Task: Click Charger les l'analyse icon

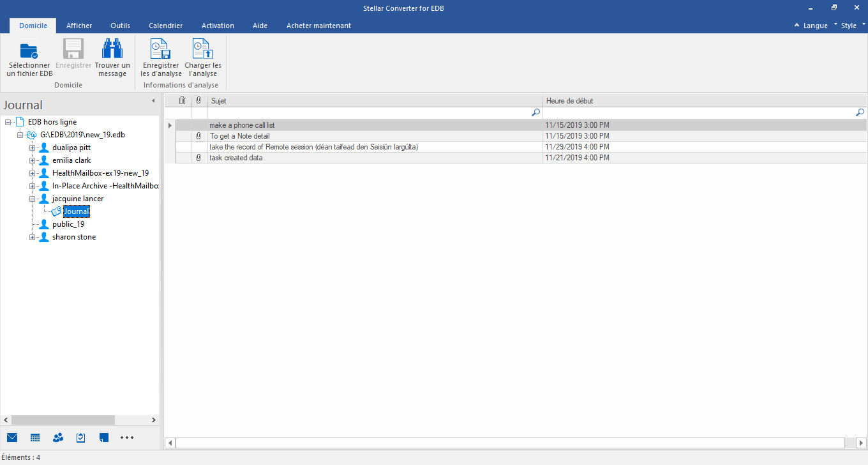Action: tap(203, 50)
